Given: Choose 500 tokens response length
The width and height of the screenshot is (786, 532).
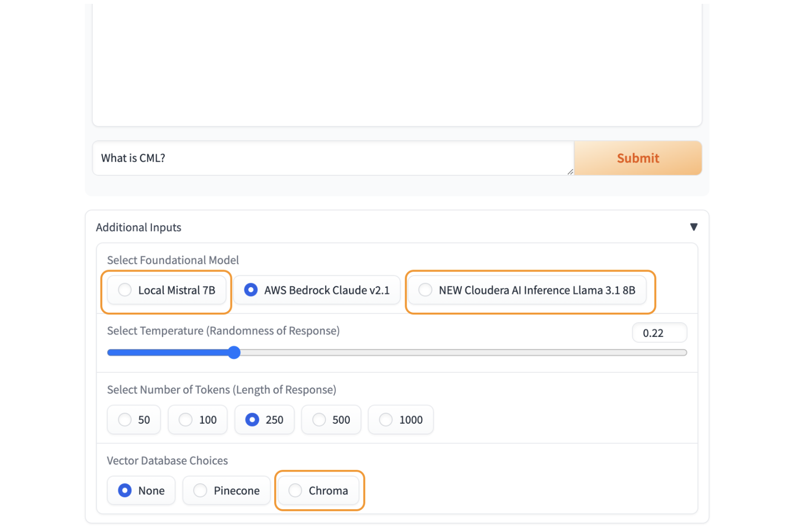Looking at the screenshot, I should tap(331, 420).
